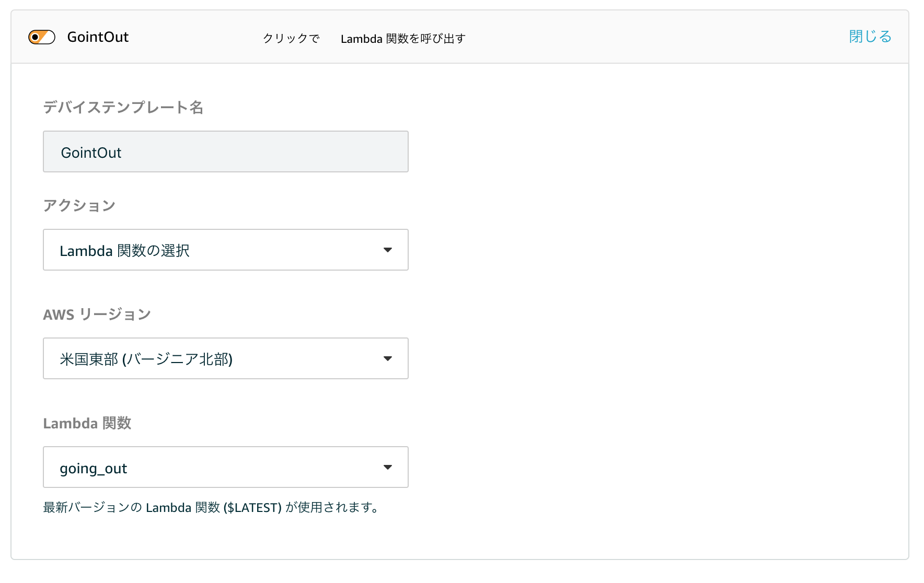
Task: Close the panel with 閉じる link
Action: coord(870,37)
